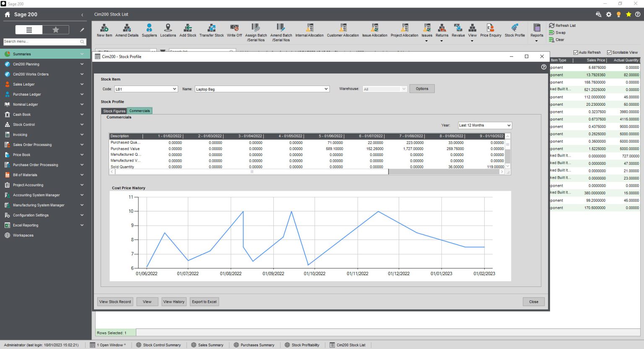
Task: Switch to the Stock Figures tab
Action: click(x=114, y=111)
